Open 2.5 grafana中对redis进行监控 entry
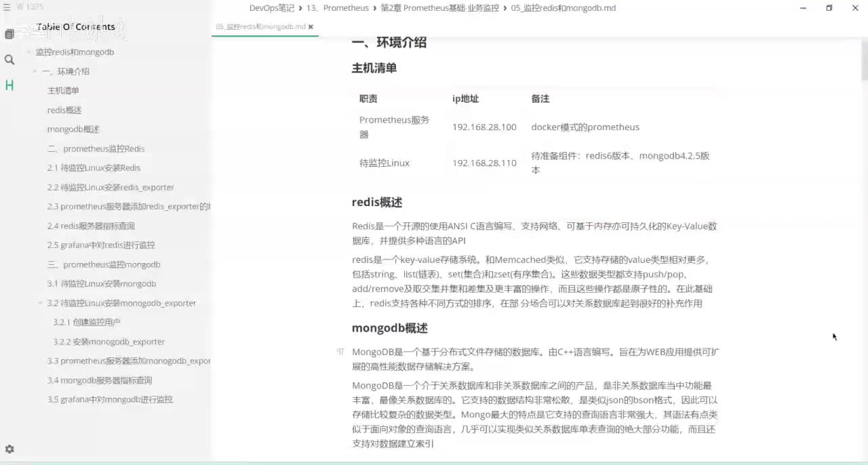 (x=101, y=245)
